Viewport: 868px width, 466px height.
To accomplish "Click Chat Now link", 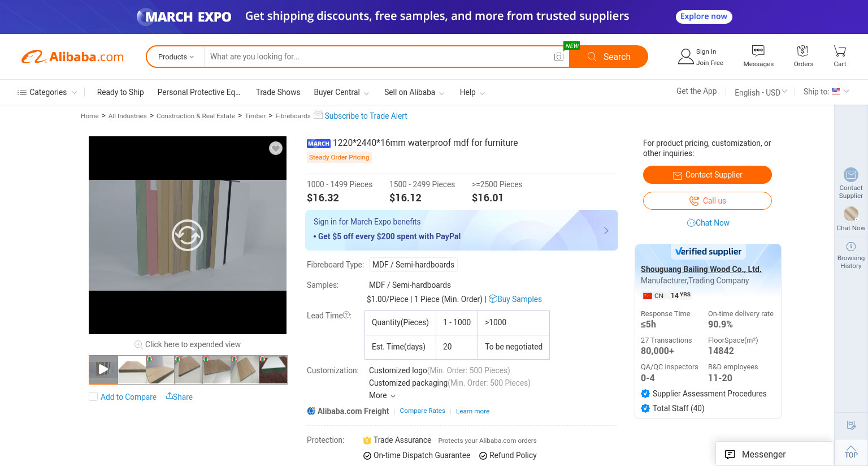I will 708,223.
